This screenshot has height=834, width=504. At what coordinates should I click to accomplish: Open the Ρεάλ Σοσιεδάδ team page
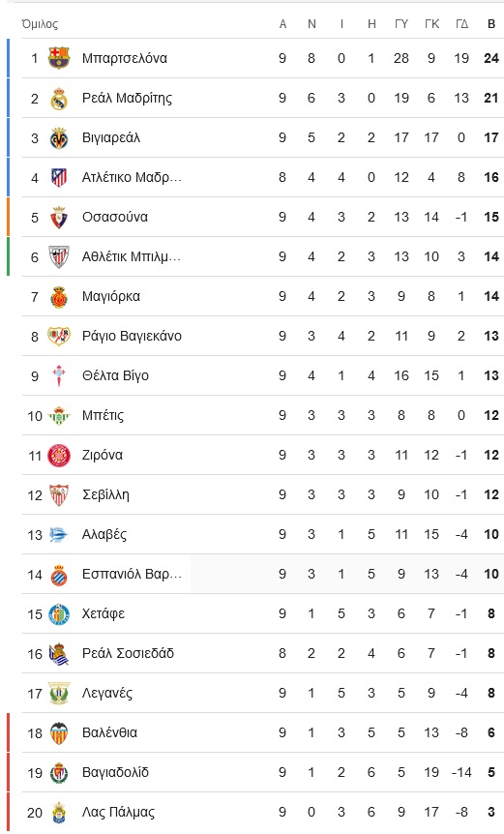pyautogui.click(x=128, y=653)
